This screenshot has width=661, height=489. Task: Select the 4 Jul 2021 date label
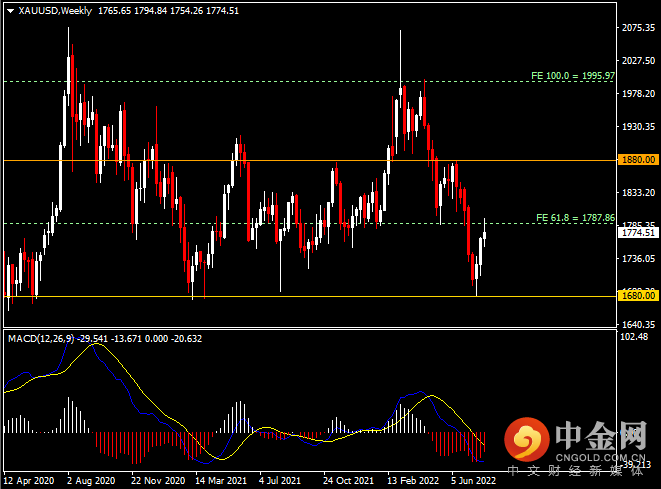tap(280, 481)
